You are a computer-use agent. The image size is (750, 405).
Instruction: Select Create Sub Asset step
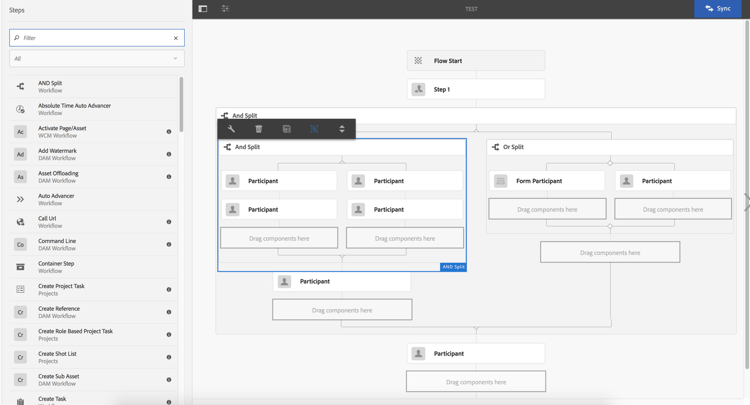tap(93, 380)
